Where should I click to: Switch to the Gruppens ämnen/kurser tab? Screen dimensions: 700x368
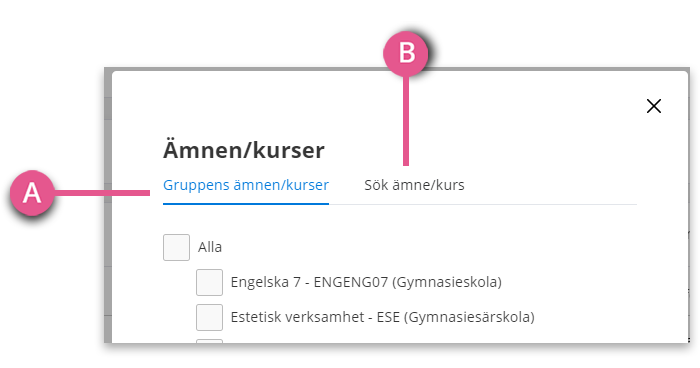coord(246,185)
